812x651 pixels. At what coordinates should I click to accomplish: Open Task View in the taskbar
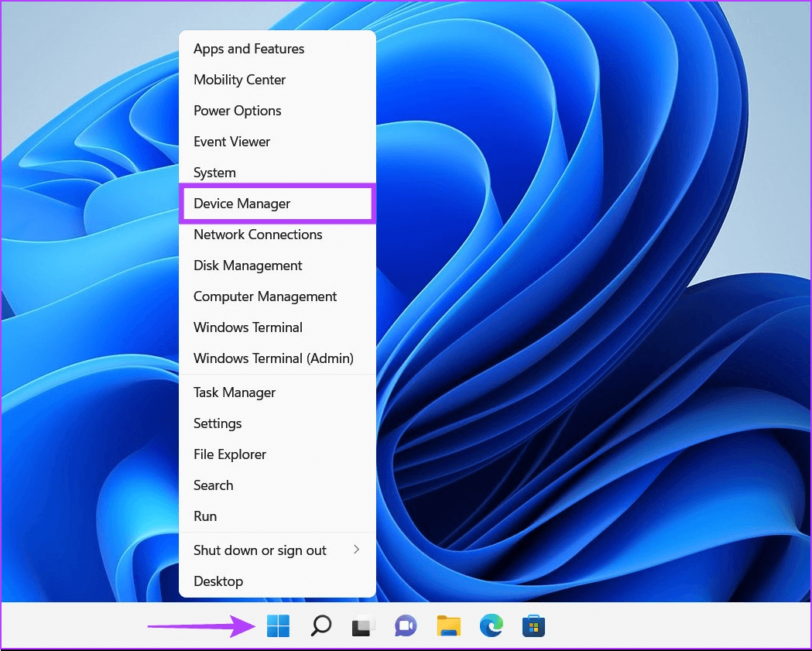[364, 626]
